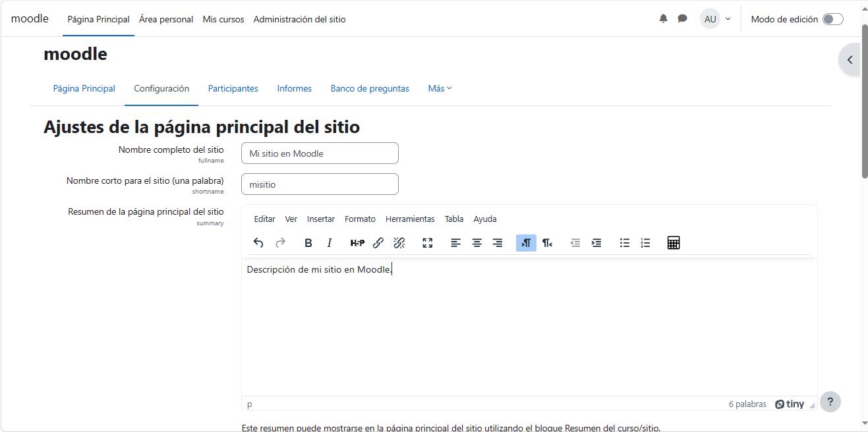Go to Área personal
The image size is (868, 432).
pos(166,19)
